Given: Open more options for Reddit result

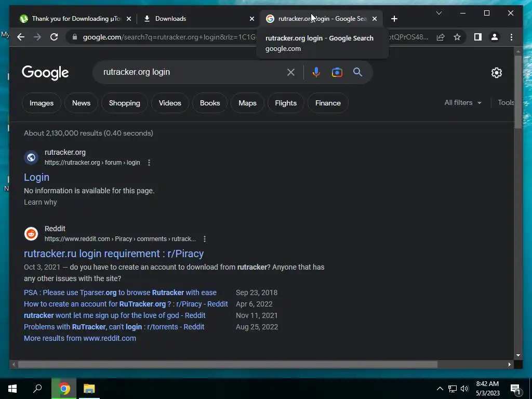Looking at the screenshot, I should [205, 239].
